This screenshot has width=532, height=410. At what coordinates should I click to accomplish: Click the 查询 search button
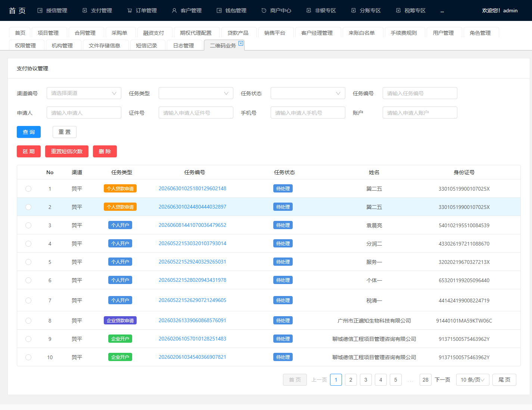(29, 132)
